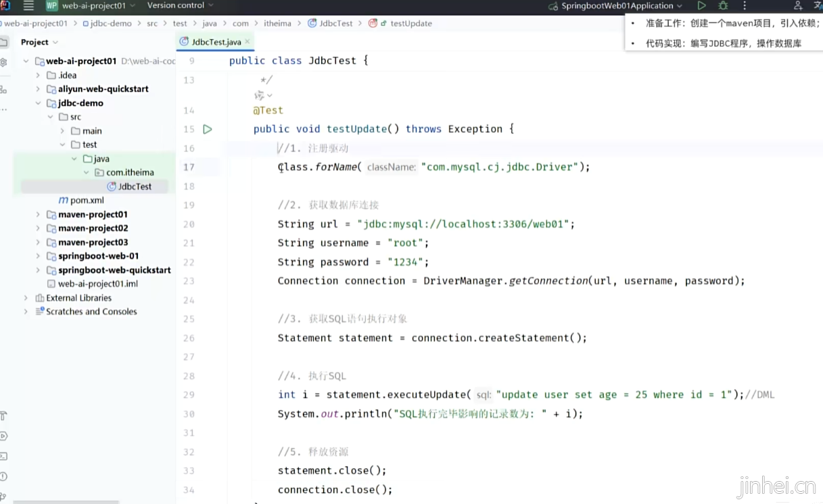The image size is (823, 504).
Task: Click the Code With Me user icon
Action: pyautogui.click(x=799, y=5)
